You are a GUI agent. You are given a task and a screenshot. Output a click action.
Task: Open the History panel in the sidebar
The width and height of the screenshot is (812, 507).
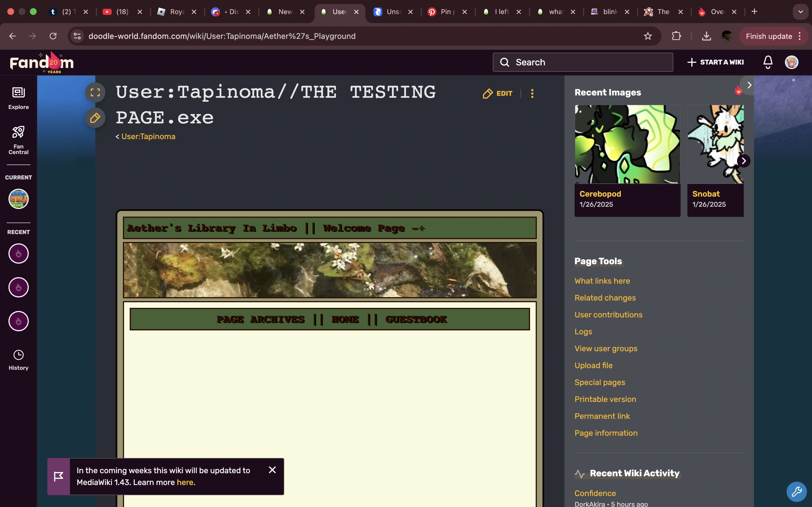[x=18, y=359]
